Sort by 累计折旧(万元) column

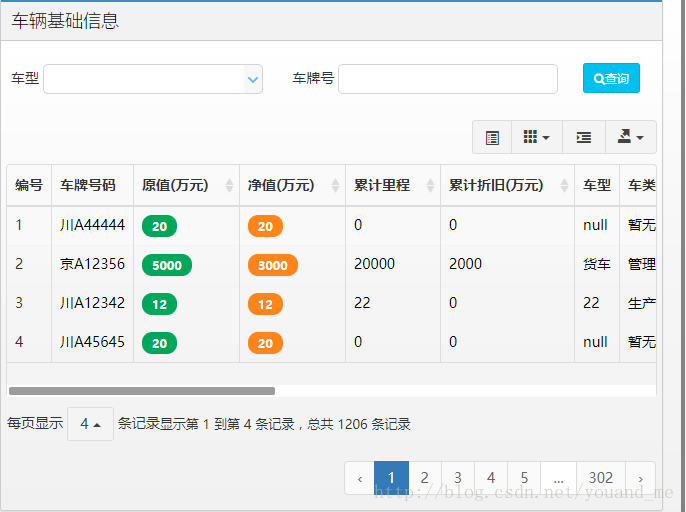pos(507,185)
